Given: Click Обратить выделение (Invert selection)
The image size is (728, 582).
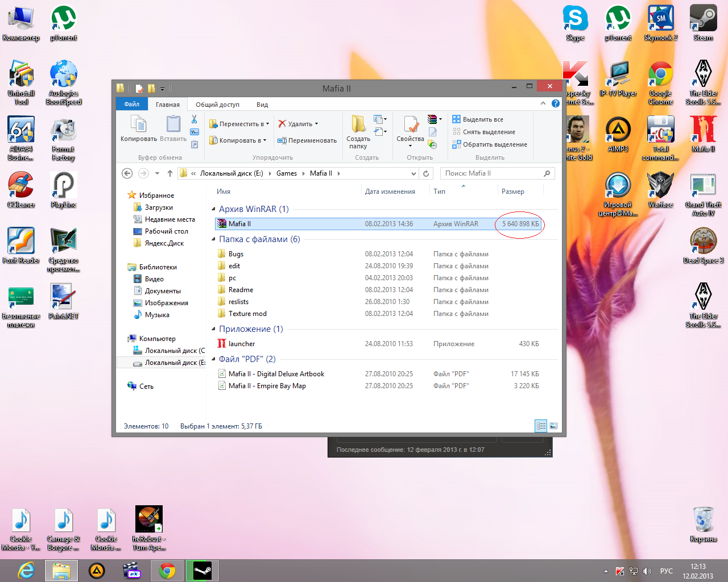Looking at the screenshot, I should (494, 144).
